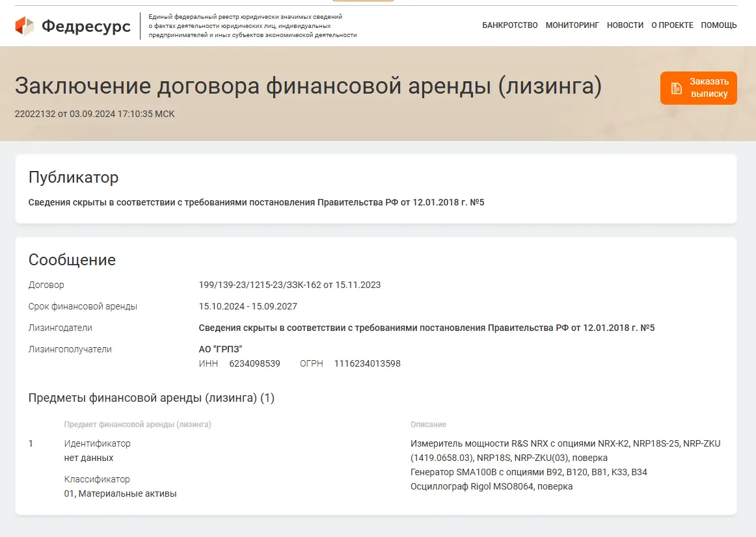Select О ПРОЕКТЕ in the top navigation
Image resolution: width=756 pixels, height=537 pixels.
point(672,25)
